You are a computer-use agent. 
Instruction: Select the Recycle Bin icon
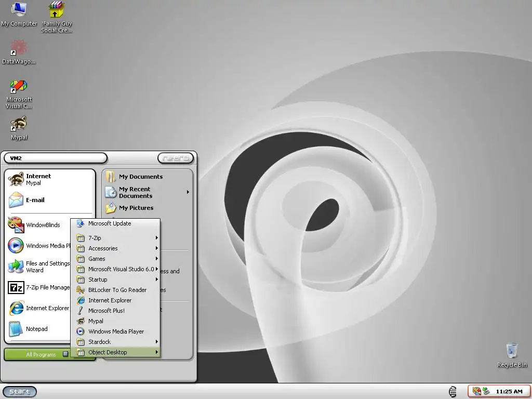tap(512, 355)
